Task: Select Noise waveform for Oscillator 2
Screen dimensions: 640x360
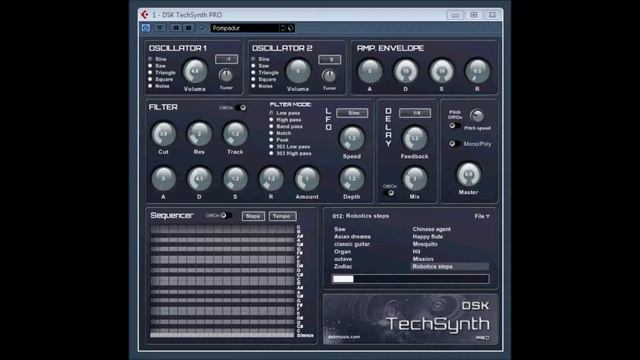Action: coord(262,86)
